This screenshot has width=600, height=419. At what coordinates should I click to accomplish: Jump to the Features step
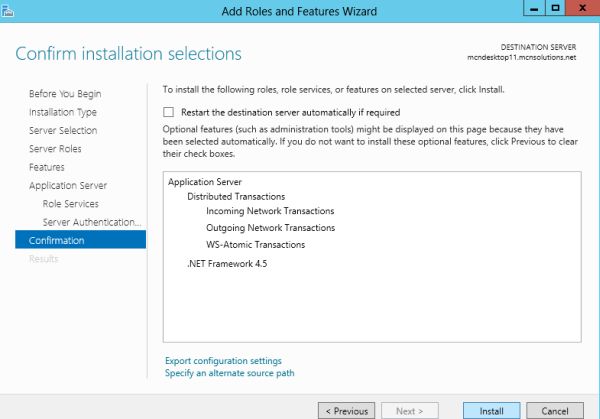(x=47, y=167)
